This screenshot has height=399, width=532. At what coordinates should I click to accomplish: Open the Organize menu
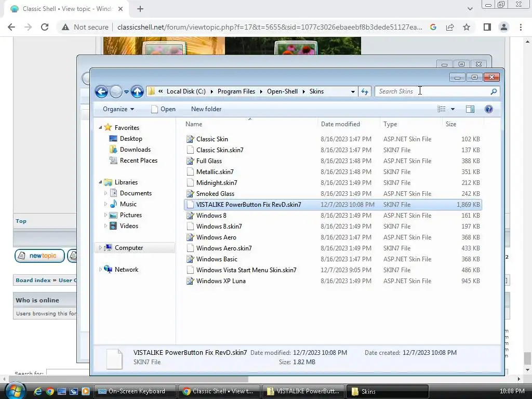pyautogui.click(x=118, y=109)
